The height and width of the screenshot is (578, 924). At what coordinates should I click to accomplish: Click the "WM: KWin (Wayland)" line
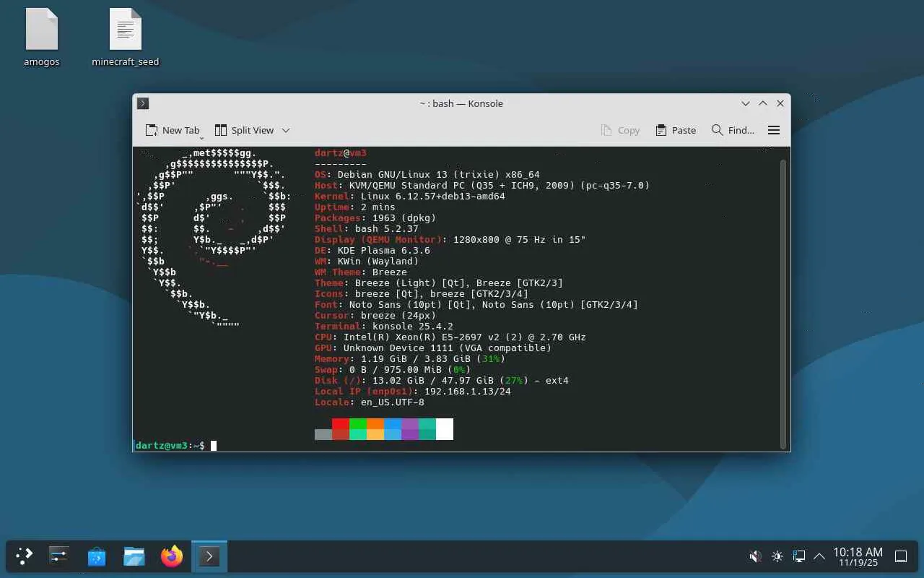tap(367, 262)
